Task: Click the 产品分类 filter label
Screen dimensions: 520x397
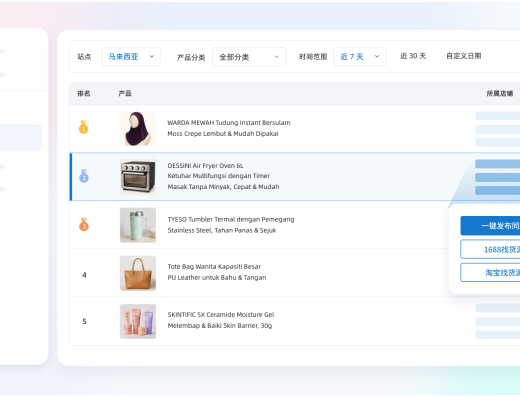Action: click(191, 57)
